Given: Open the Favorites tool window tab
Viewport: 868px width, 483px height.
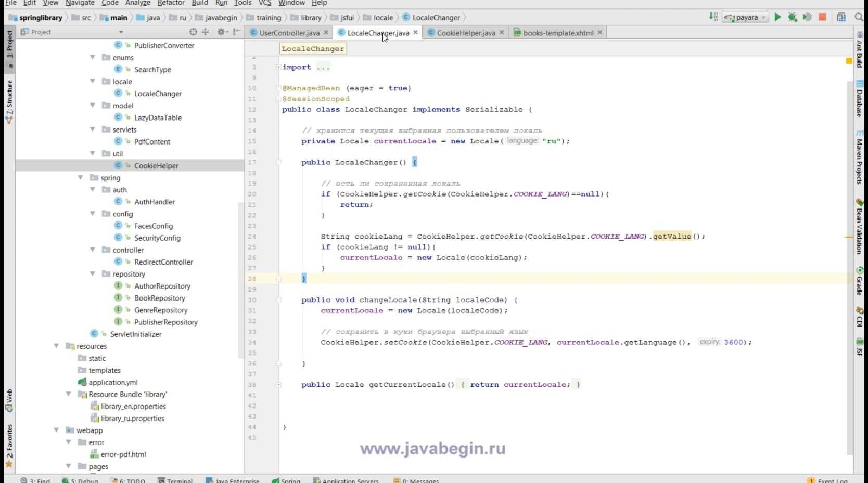Looking at the screenshot, I should (x=9, y=445).
